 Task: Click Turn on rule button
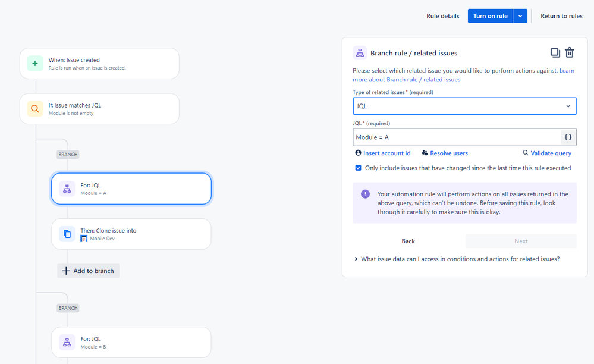point(490,16)
